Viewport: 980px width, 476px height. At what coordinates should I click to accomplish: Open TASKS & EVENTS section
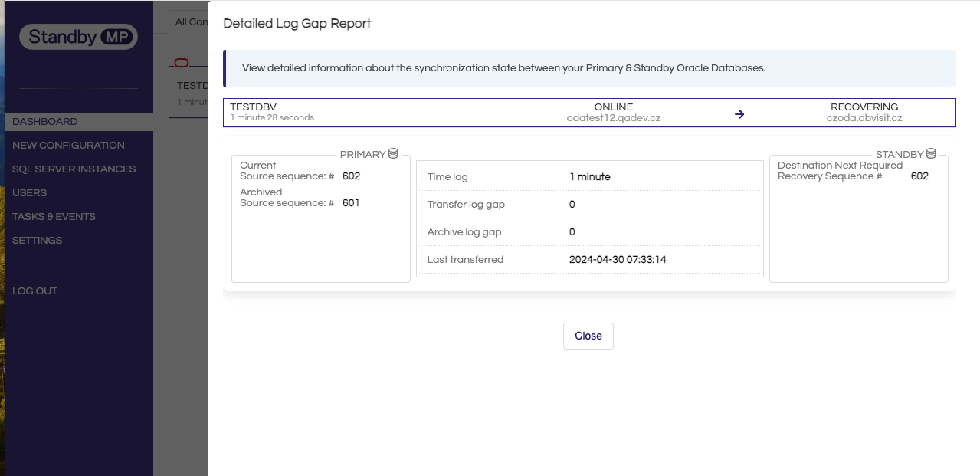coord(54,216)
